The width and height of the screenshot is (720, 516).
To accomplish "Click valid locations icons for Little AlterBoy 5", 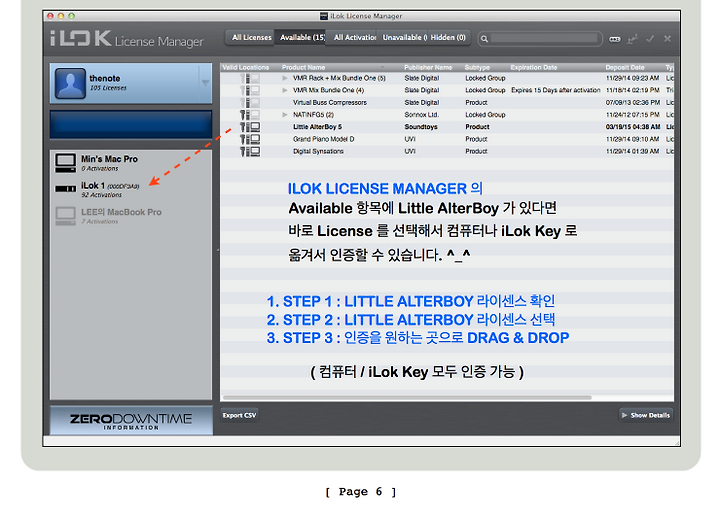I will click(250, 127).
